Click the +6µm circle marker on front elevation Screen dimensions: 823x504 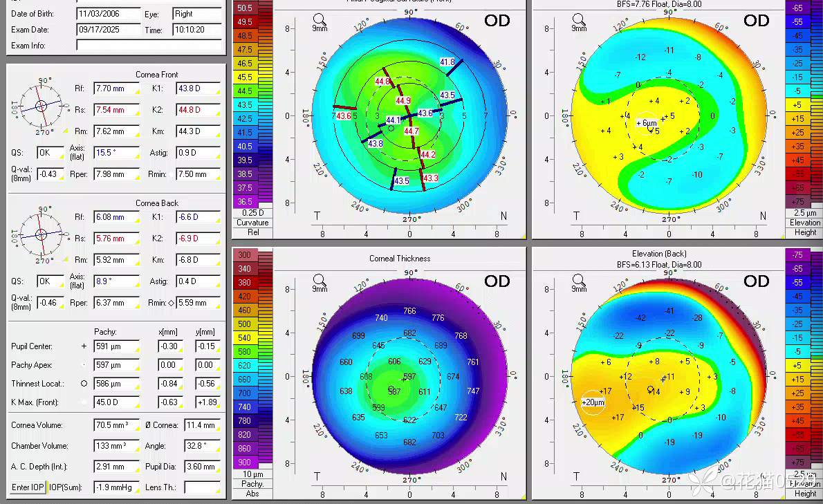tap(646, 122)
